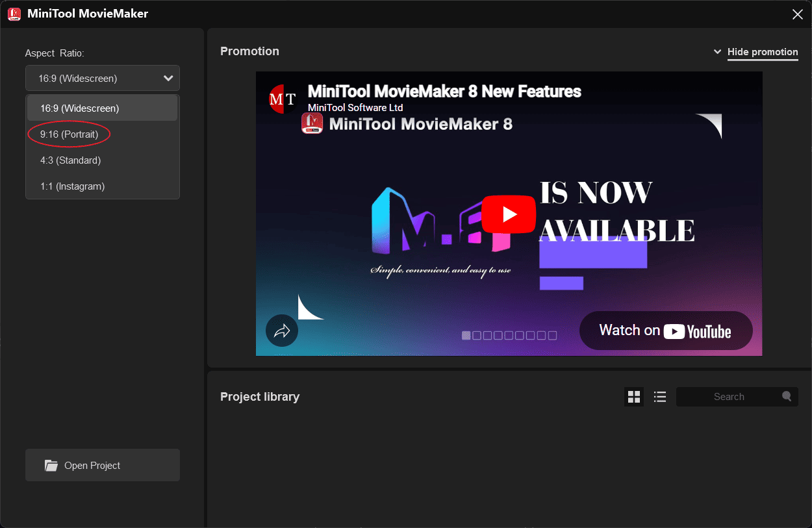Select 4:3 (Standard) aspect ratio

pos(103,160)
